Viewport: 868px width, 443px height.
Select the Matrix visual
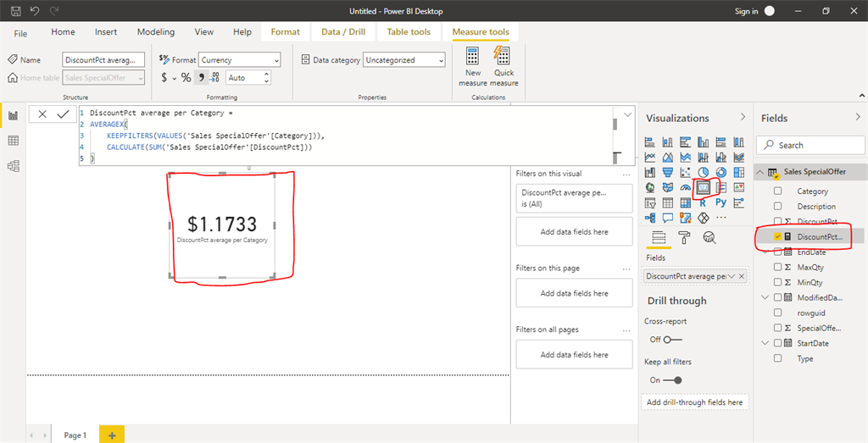[686, 202]
